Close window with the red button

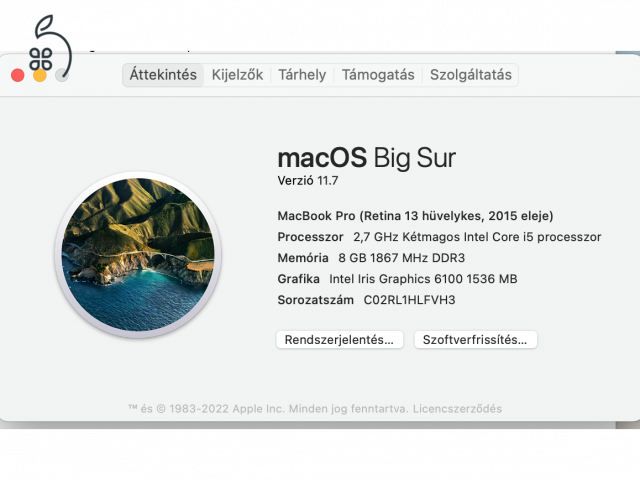tap(18, 75)
